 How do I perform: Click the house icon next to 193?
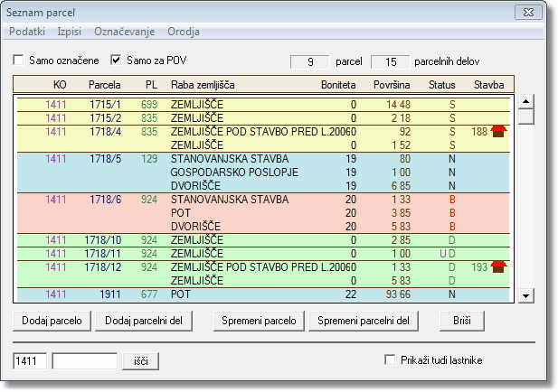(x=497, y=267)
